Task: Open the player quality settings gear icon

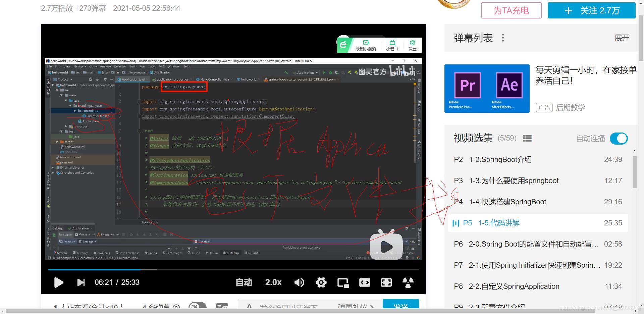Action: (x=321, y=283)
